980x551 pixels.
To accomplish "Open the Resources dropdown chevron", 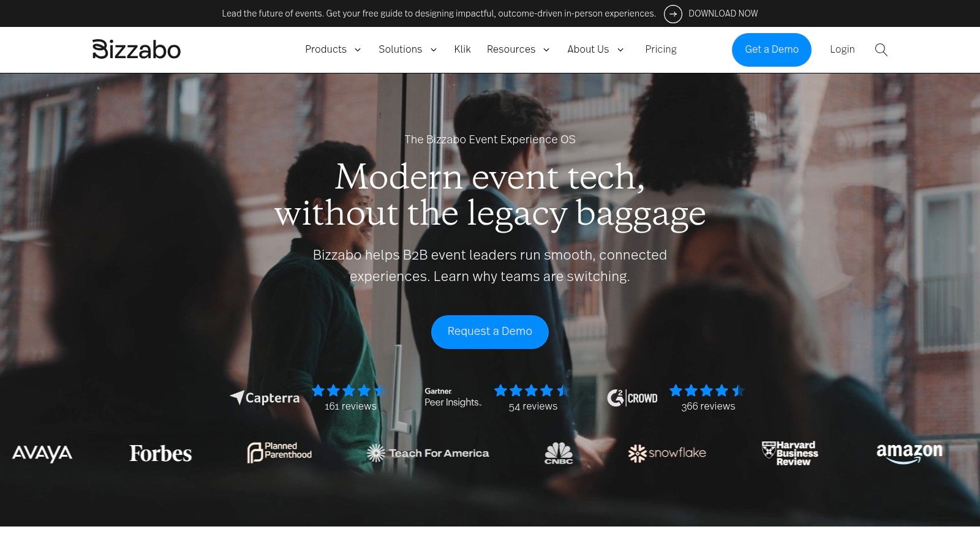I will click(546, 50).
